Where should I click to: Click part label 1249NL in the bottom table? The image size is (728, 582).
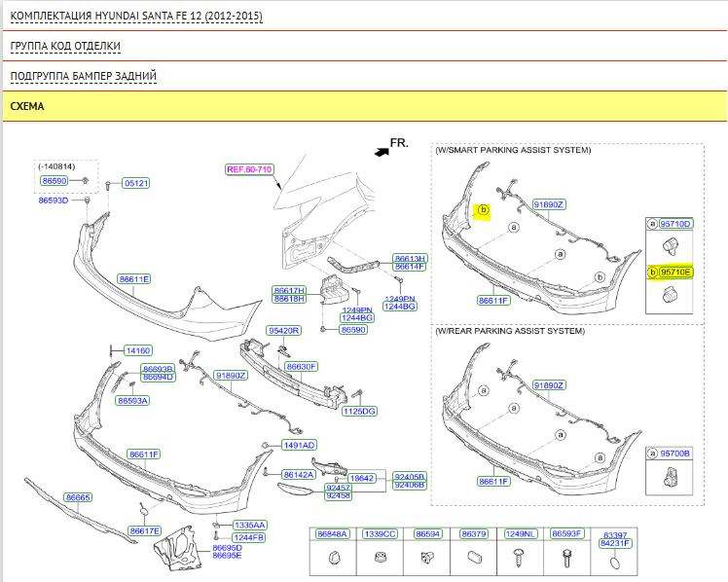520,534
